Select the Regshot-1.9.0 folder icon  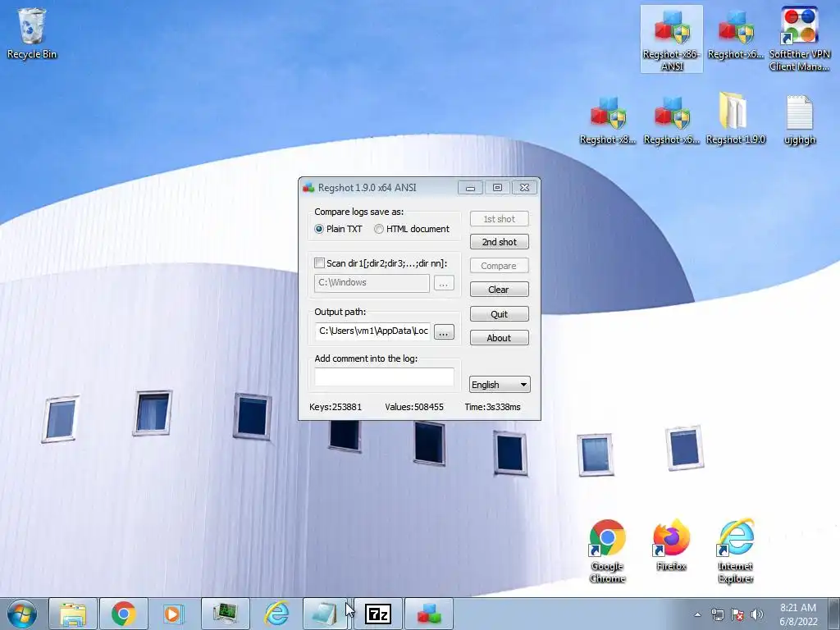tap(736, 119)
